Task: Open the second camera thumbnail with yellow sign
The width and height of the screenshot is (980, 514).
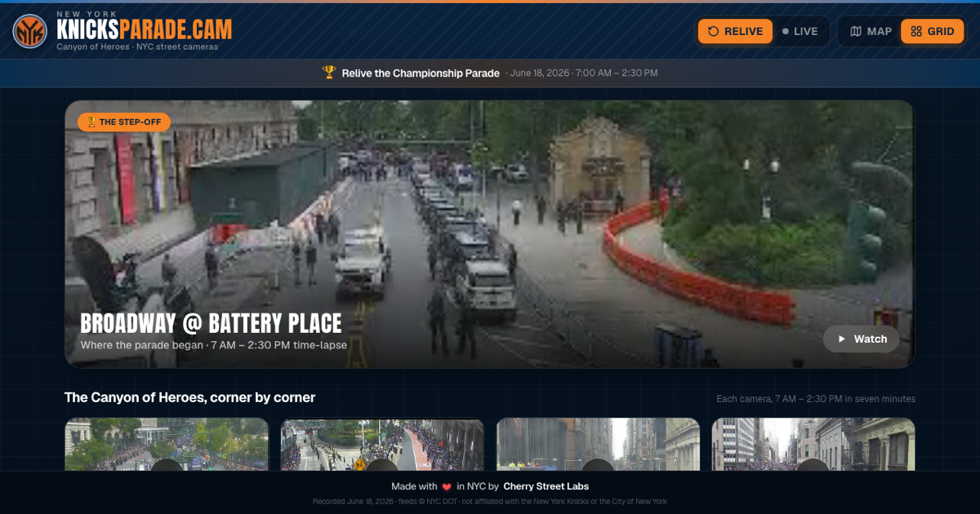Action: click(x=382, y=445)
